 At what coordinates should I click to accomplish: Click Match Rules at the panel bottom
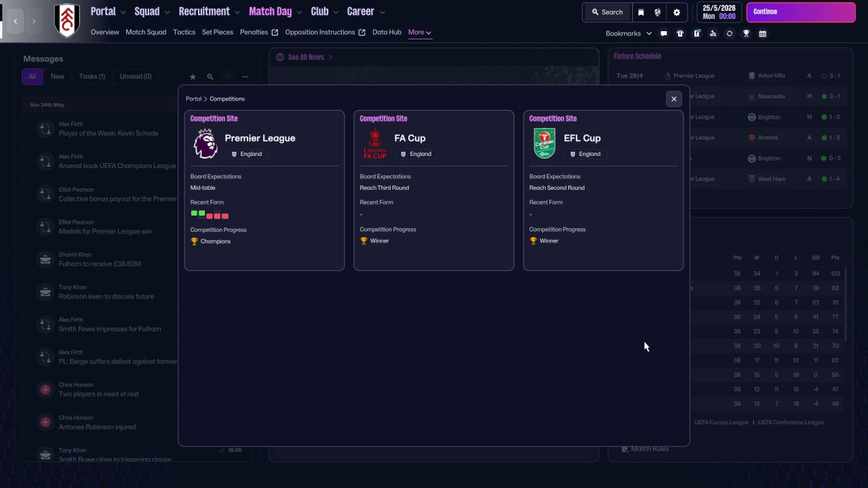click(x=645, y=449)
